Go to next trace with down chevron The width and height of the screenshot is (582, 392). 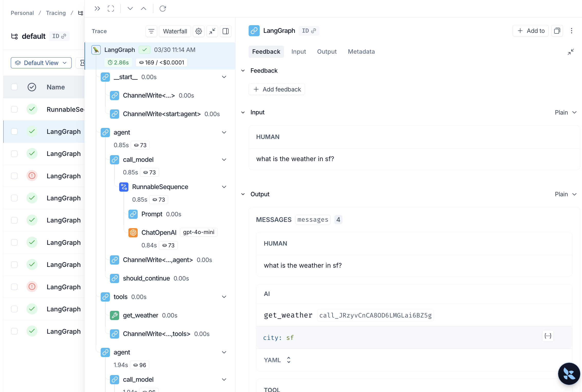[130, 8]
